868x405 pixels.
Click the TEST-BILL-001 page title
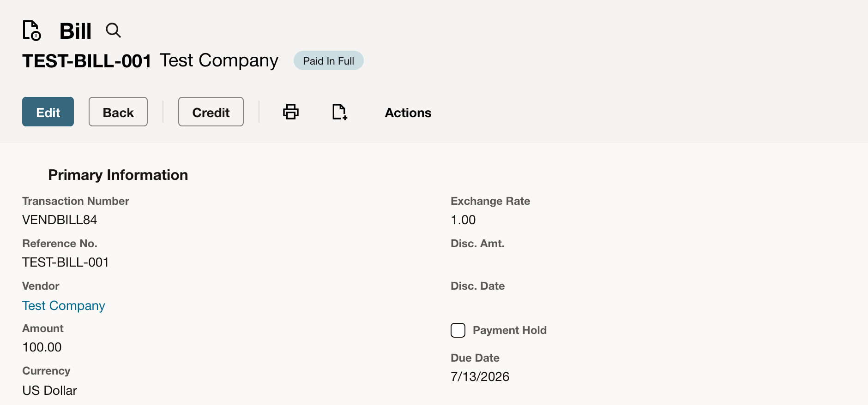87,61
